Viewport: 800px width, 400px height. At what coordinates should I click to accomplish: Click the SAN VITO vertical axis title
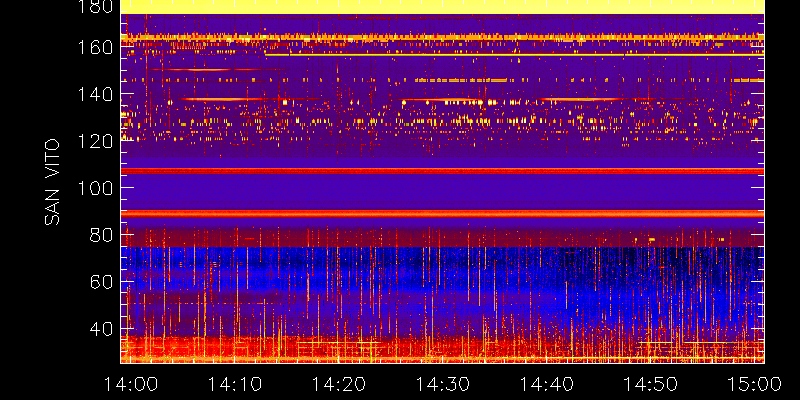[x=52, y=182]
